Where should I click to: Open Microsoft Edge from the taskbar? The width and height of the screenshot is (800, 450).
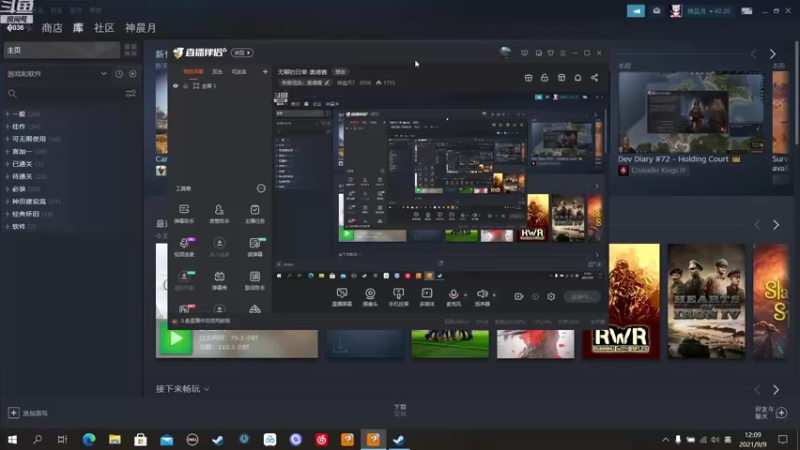pos(89,439)
